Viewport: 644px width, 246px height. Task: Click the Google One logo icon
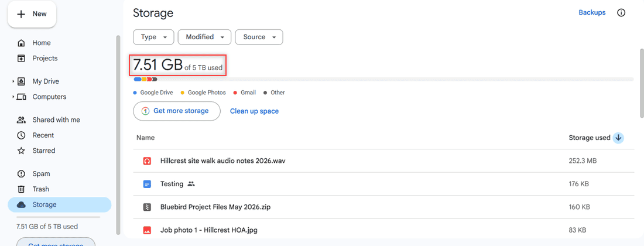[145, 111]
